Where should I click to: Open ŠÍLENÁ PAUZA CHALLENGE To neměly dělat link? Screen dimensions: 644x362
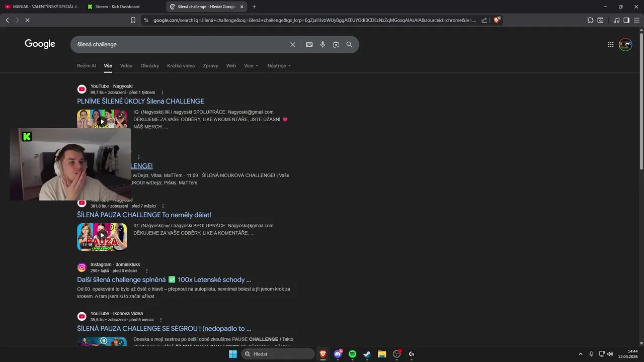click(x=144, y=215)
